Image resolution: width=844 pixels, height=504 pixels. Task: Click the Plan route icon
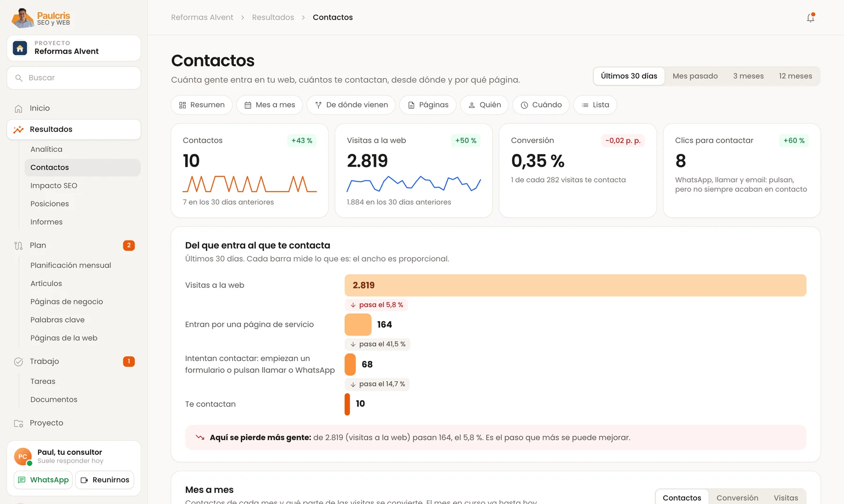tap(18, 246)
